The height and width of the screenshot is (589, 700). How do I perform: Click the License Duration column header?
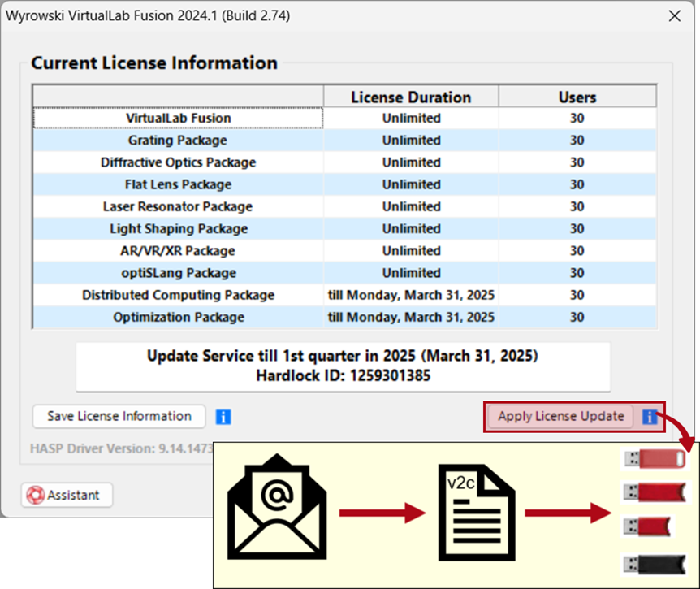[411, 97]
